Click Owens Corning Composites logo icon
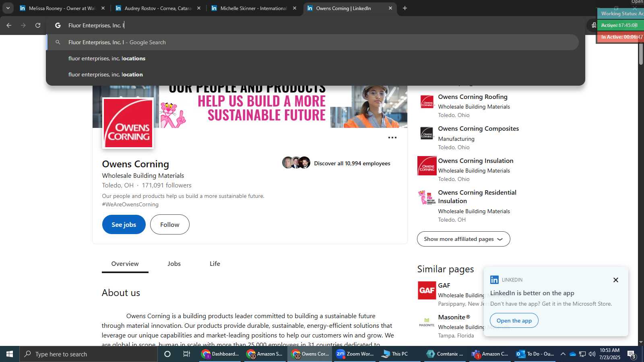Screen dimensions: 644x362 click(x=427, y=134)
